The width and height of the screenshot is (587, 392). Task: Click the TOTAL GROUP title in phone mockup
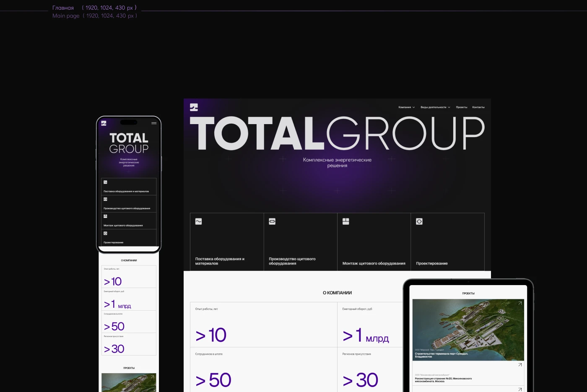(129, 143)
